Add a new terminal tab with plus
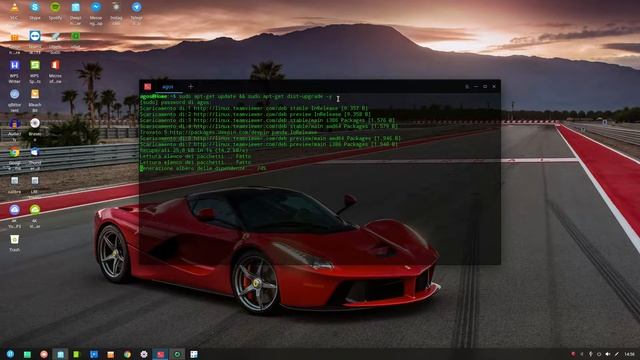The image size is (640, 360). tap(191, 87)
